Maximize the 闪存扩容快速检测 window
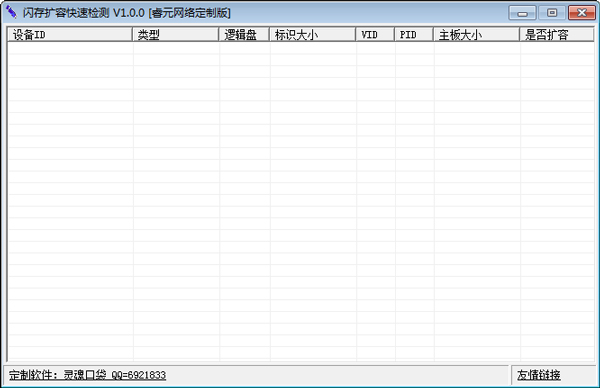The image size is (600, 388). click(x=552, y=13)
